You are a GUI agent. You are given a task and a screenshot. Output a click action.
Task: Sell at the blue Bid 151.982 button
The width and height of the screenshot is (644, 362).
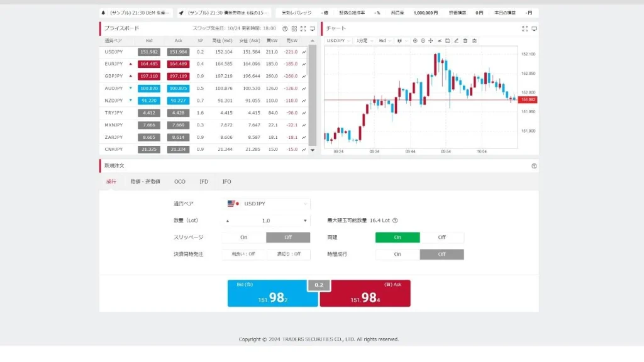(x=272, y=293)
